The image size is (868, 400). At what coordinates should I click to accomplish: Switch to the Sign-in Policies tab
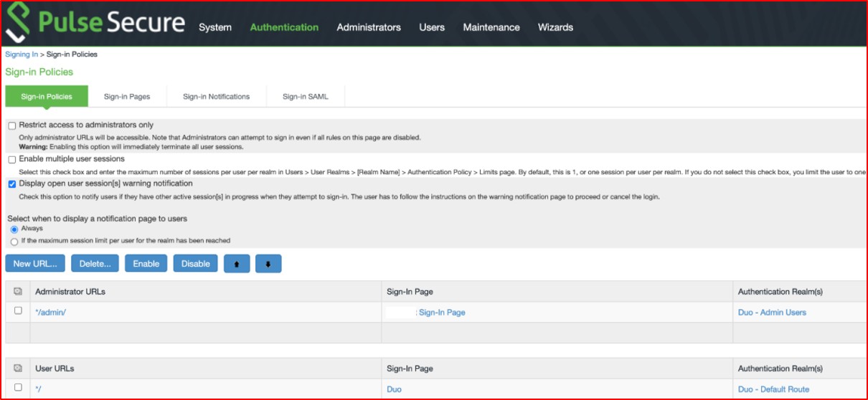(47, 97)
